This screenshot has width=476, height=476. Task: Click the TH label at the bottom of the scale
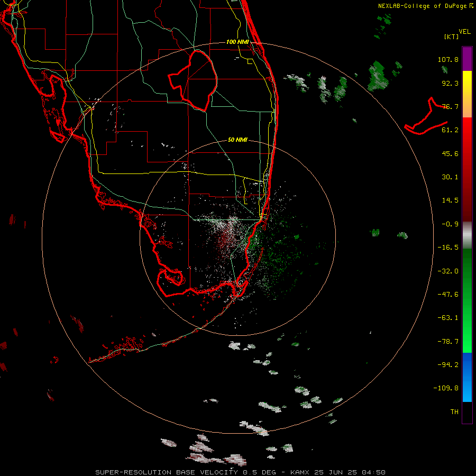pos(454,412)
